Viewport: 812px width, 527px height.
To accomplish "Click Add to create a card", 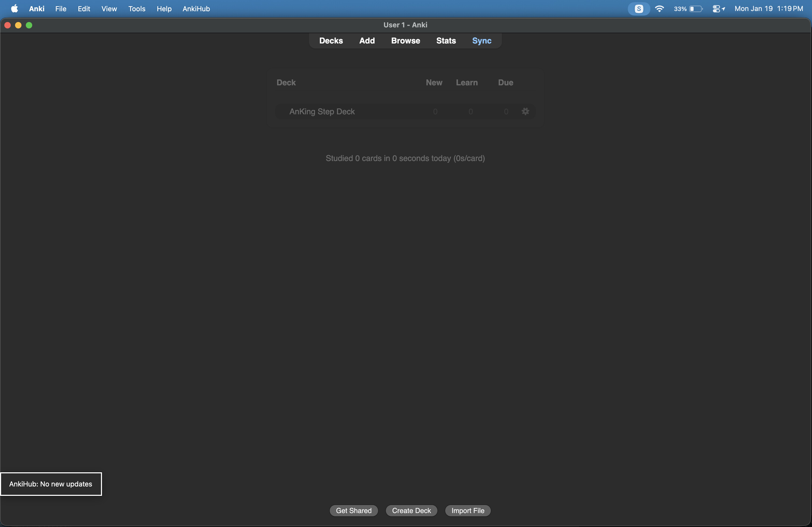I will click(367, 41).
